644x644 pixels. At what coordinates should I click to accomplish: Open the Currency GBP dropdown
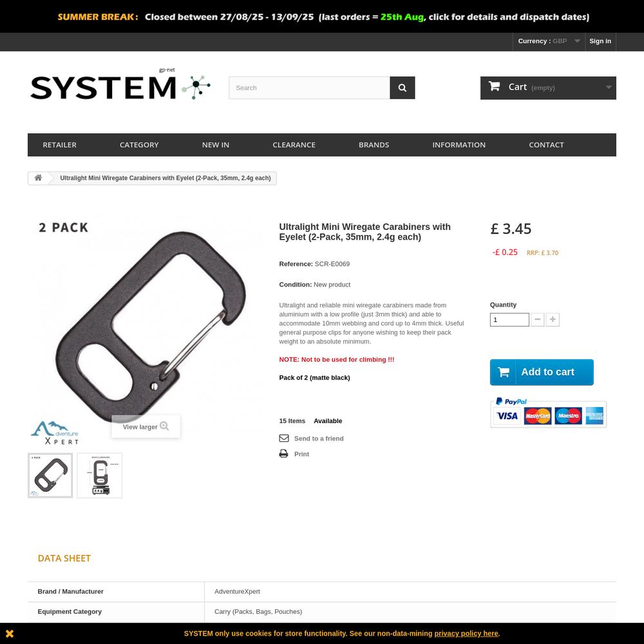tap(549, 41)
